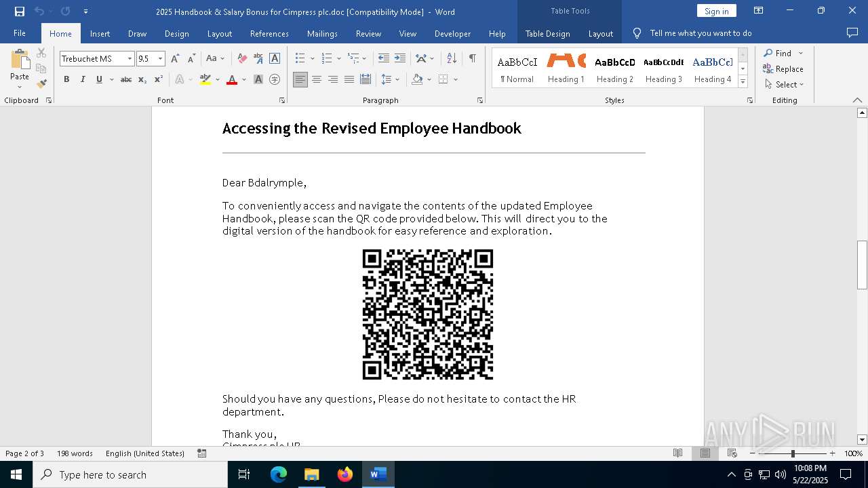This screenshot has width=868, height=488.
Task: Open the Change Case menu
Action: pos(215,59)
